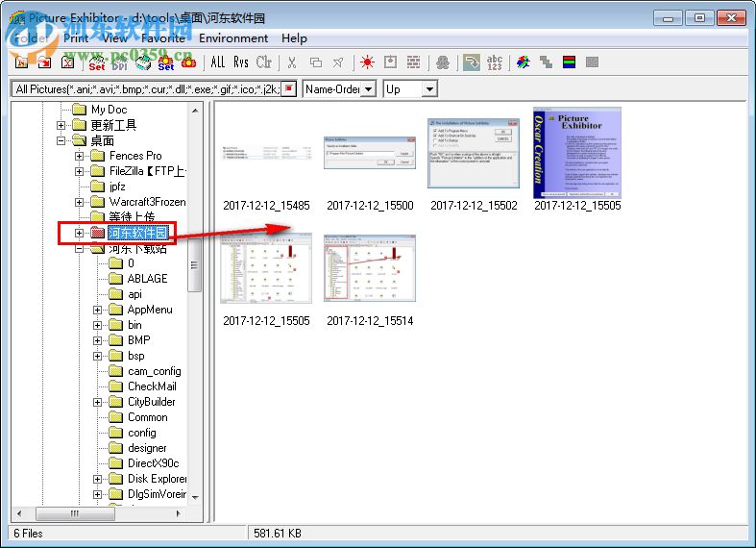Open the Up direction dropdown

coord(428,88)
